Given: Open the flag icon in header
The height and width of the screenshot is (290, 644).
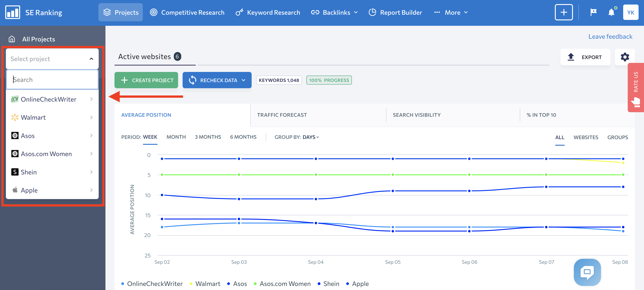Looking at the screenshot, I should tap(594, 12).
